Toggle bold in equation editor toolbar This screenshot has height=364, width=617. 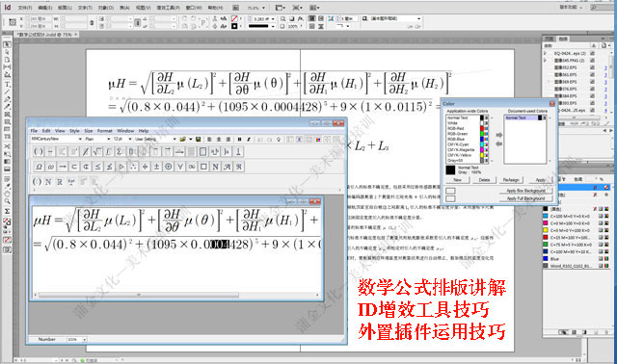pyautogui.click(x=239, y=140)
